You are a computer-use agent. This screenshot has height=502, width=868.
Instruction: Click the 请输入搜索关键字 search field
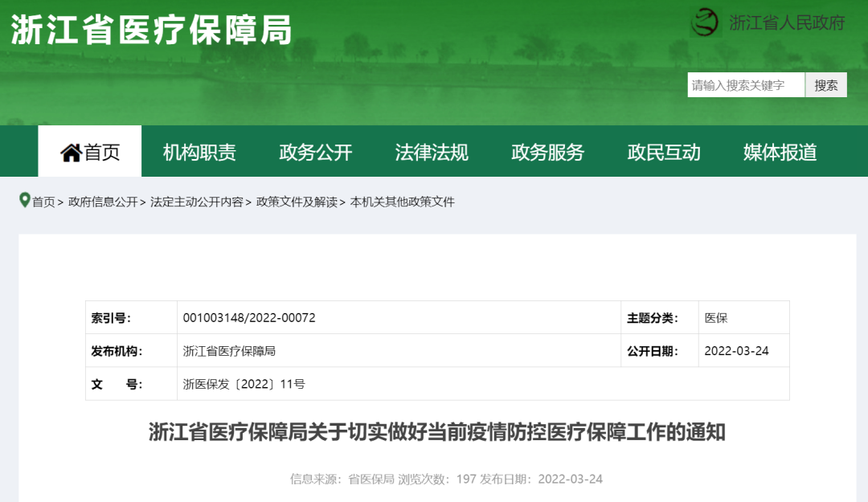[746, 85]
